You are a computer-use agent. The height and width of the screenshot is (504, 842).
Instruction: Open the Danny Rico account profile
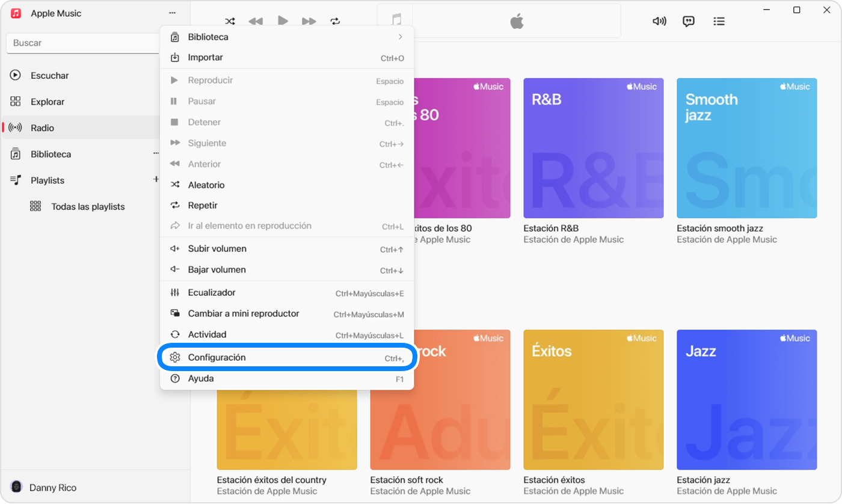(43, 487)
